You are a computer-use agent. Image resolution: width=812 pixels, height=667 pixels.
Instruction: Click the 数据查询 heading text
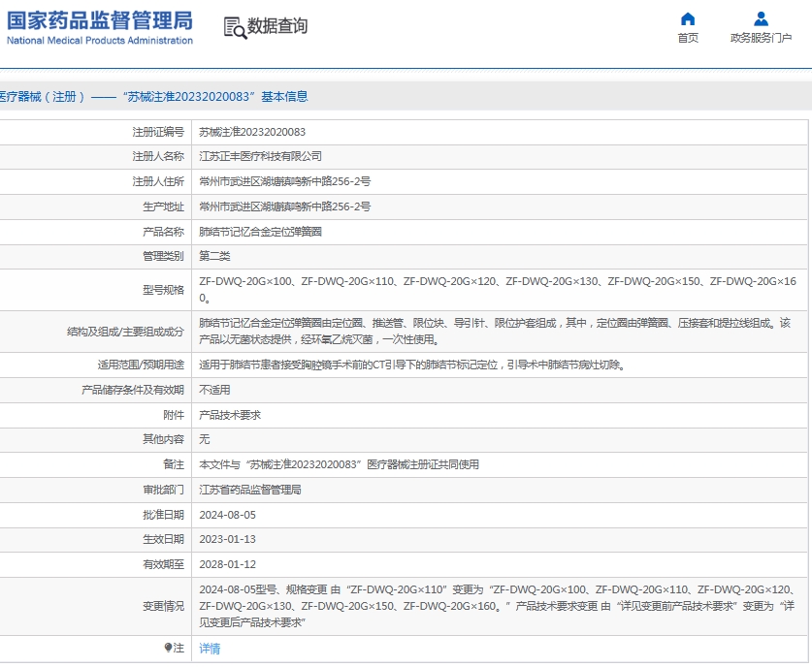coord(277,26)
